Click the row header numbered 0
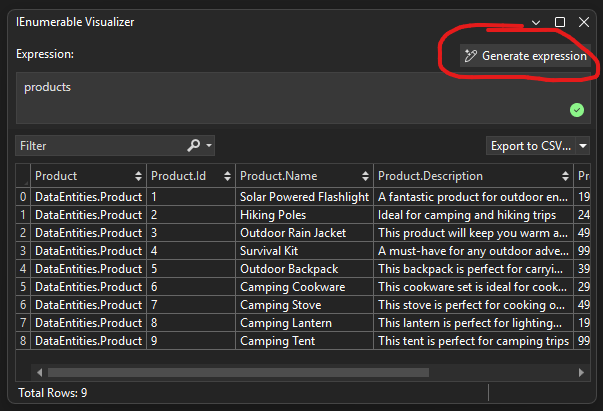The height and width of the screenshot is (411, 603). tap(23, 197)
